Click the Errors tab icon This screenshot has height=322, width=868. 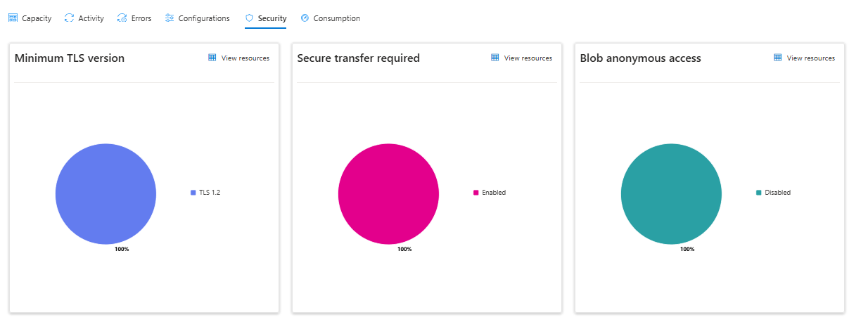[122, 18]
